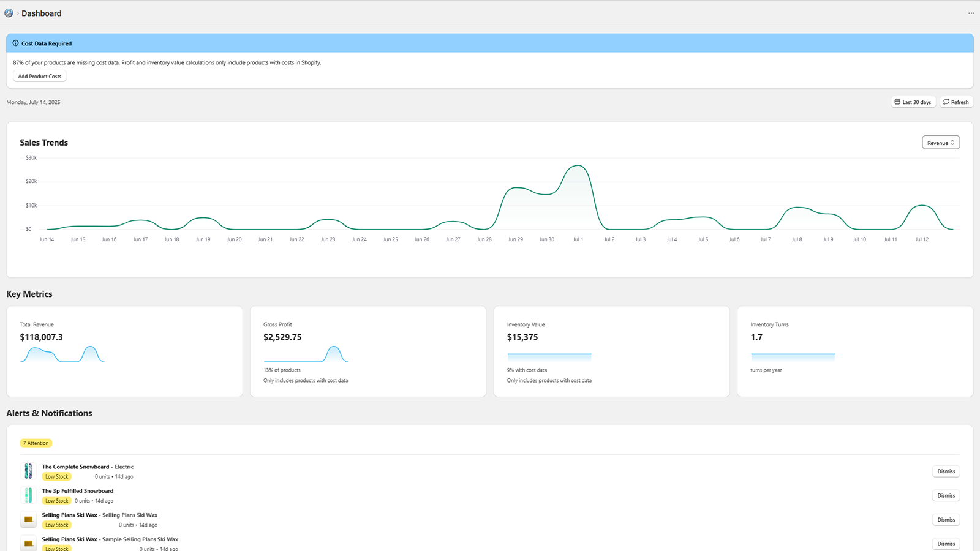The width and height of the screenshot is (980, 551).
Task: Click the Total Revenue sparkline chart
Action: pyautogui.click(x=62, y=354)
